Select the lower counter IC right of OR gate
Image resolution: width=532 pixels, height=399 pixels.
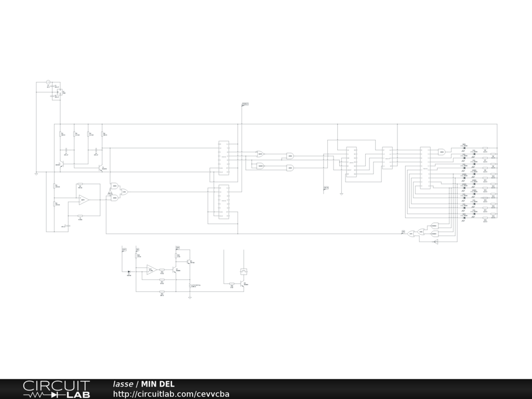point(224,202)
